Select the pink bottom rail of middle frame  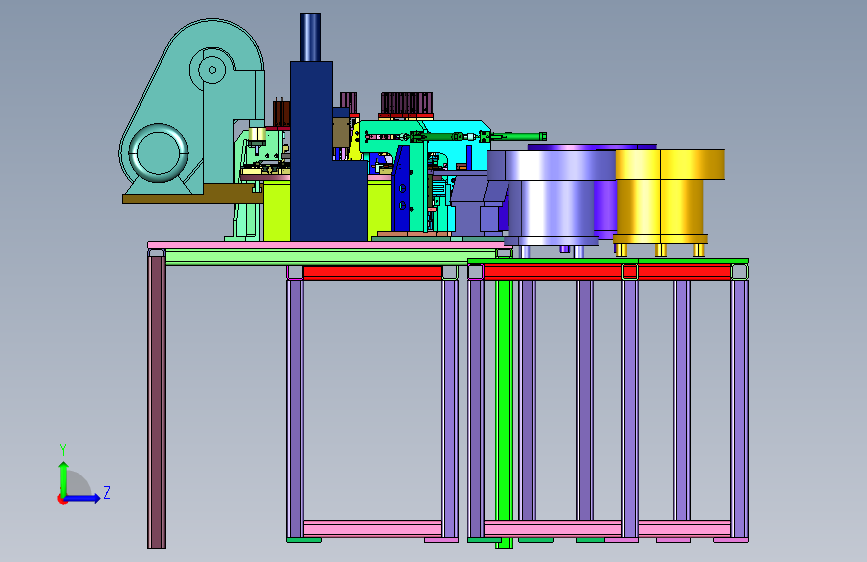point(372,528)
